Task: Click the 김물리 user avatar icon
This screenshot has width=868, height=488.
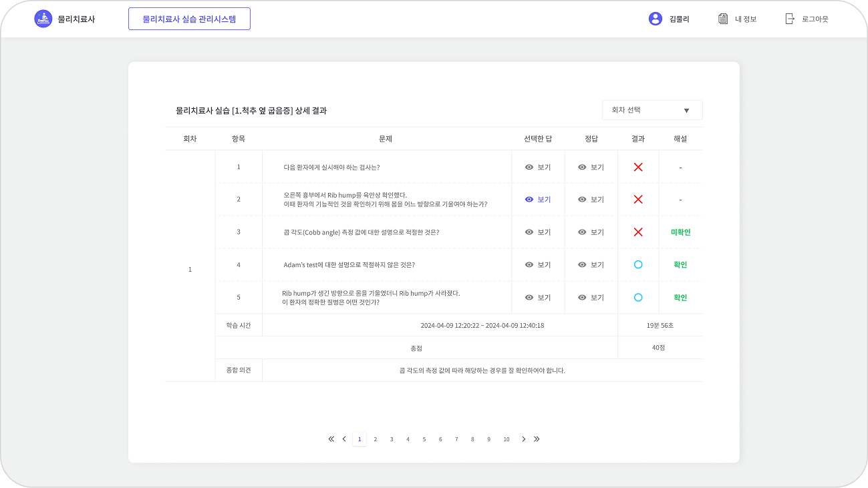Action: pyautogui.click(x=655, y=19)
